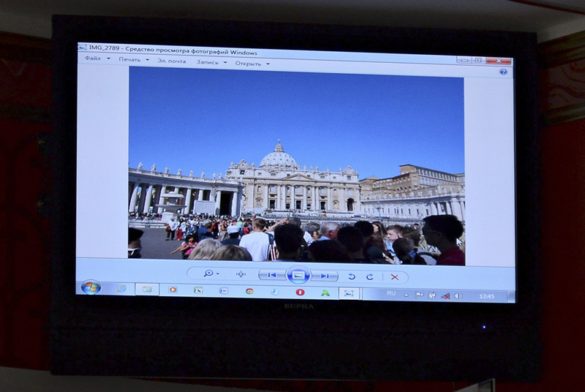
Task: Open Chrome from the taskbar
Action: 249,291
